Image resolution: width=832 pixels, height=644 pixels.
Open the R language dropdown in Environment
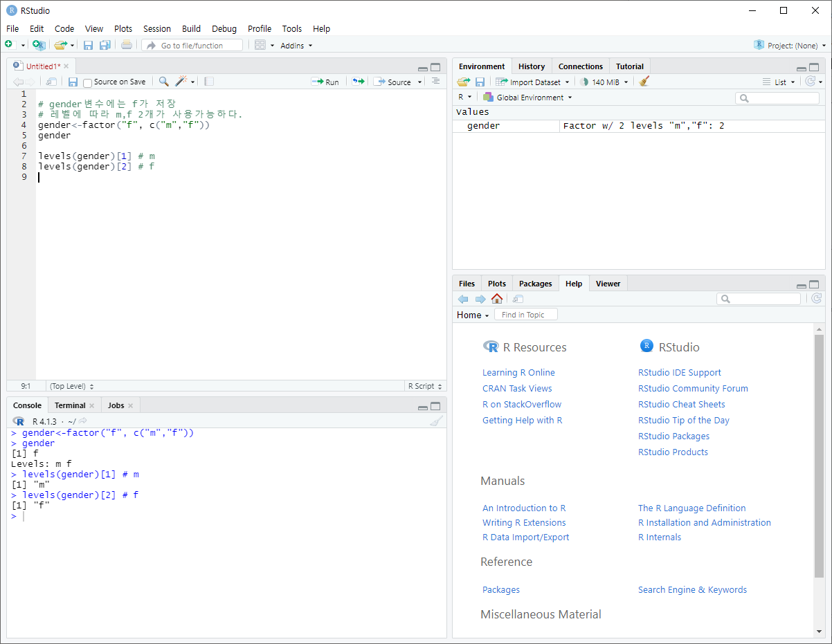(x=464, y=98)
